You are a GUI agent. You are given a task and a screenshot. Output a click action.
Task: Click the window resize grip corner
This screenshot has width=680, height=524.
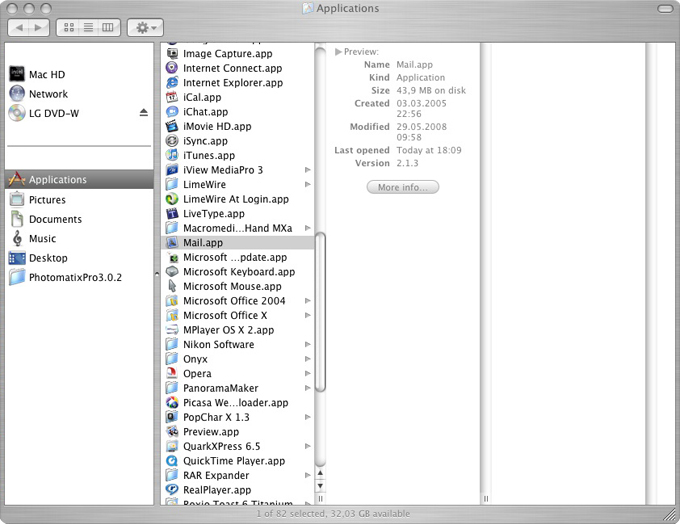pos(670,514)
